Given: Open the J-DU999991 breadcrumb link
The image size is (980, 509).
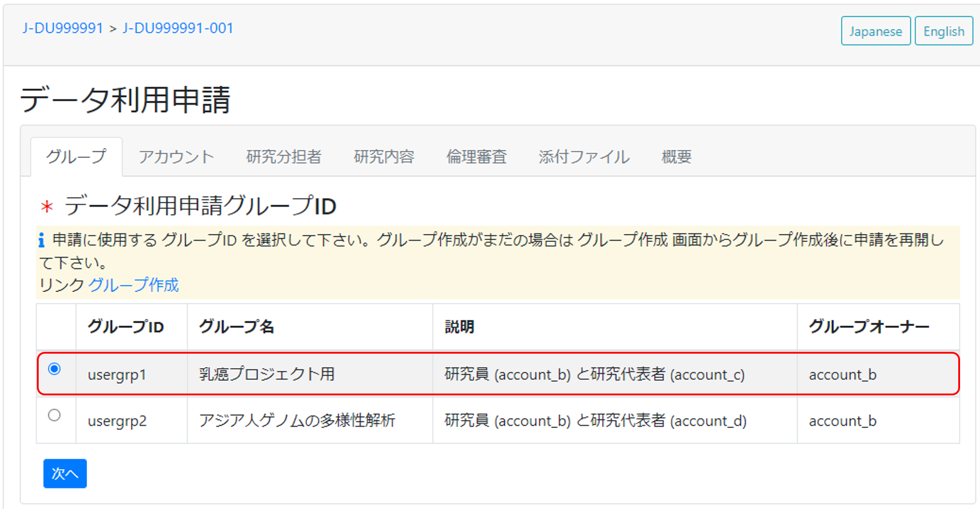Looking at the screenshot, I should [x=63, y=28].
